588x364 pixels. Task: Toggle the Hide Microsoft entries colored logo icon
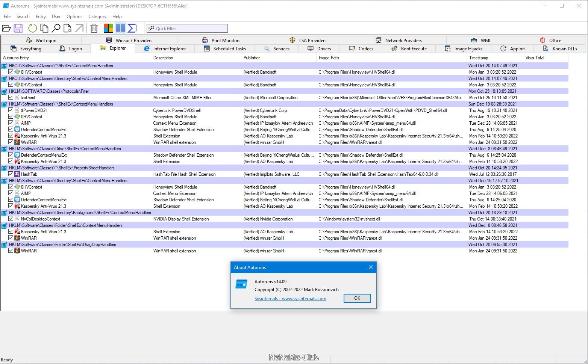(x=109, y=28)
